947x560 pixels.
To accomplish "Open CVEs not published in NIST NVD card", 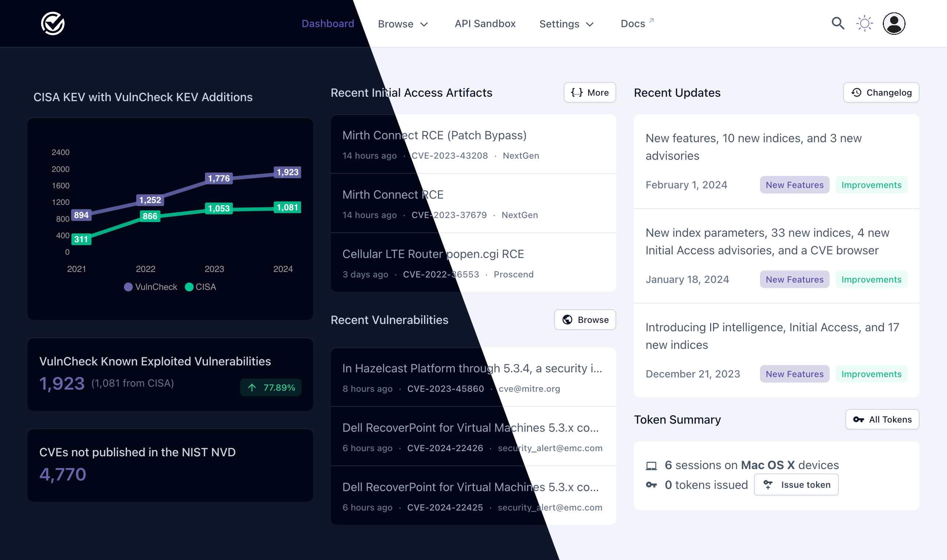I will pos(170,465).
